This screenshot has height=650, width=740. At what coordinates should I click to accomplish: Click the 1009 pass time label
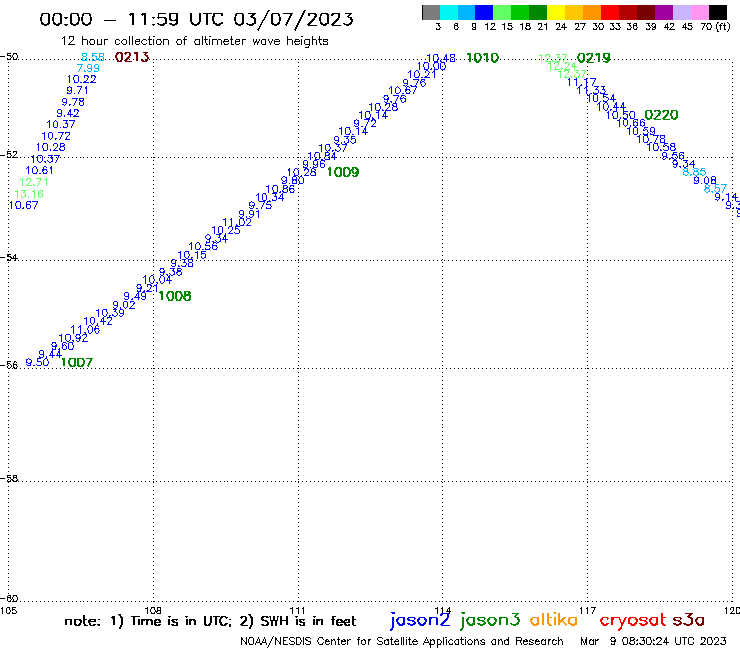coord(343,172)
